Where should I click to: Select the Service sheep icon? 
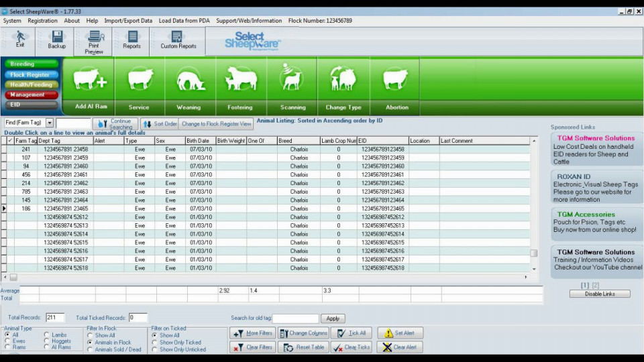pos(140,80)
